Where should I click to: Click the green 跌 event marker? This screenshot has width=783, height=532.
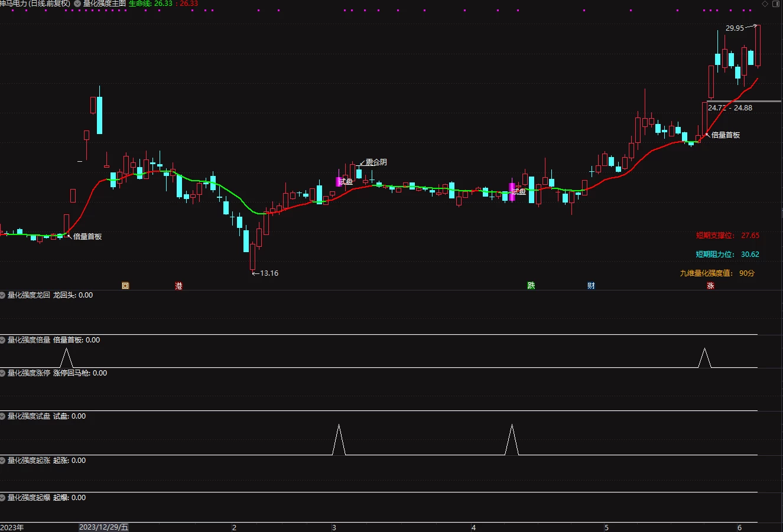[x=531, y=286]
